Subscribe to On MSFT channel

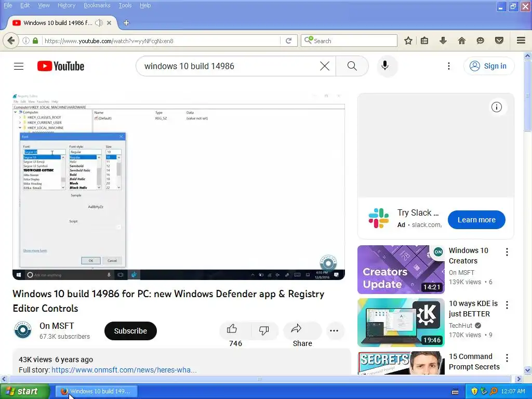click(x=130, y=331)
